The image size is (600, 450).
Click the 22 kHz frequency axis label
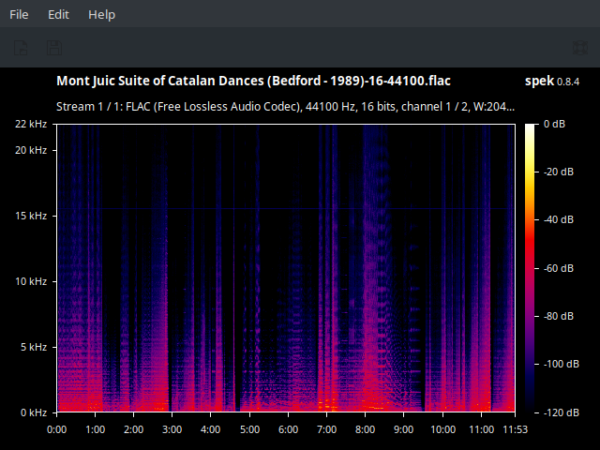click(x=31, y=124)
